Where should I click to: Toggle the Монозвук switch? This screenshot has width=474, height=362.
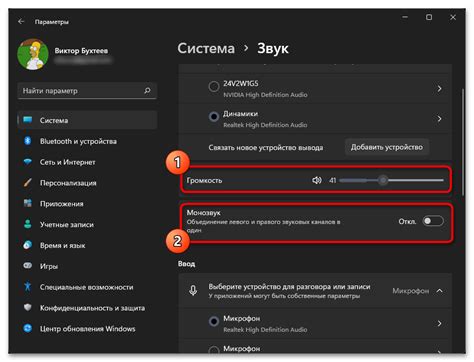point(433,221)
